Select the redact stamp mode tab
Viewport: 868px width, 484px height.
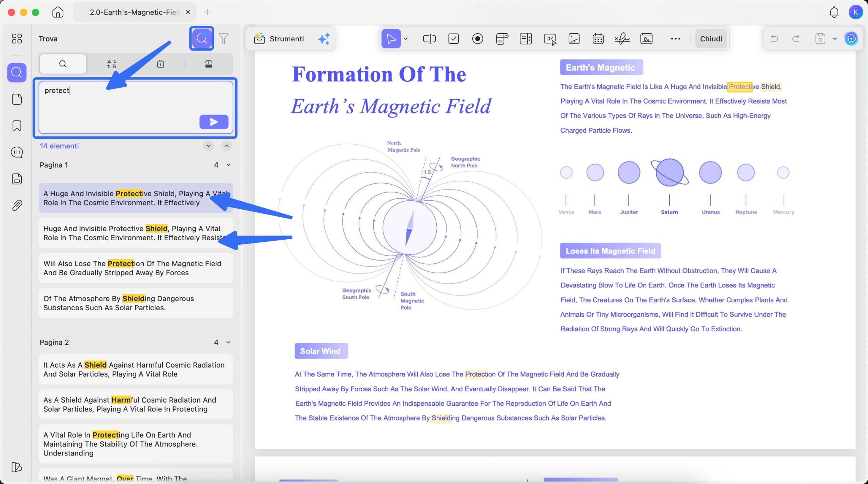(209, 64)
